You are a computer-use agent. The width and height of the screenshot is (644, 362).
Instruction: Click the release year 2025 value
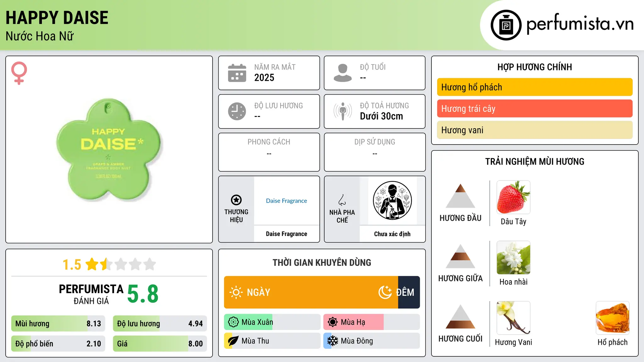(x=264, y=78)
